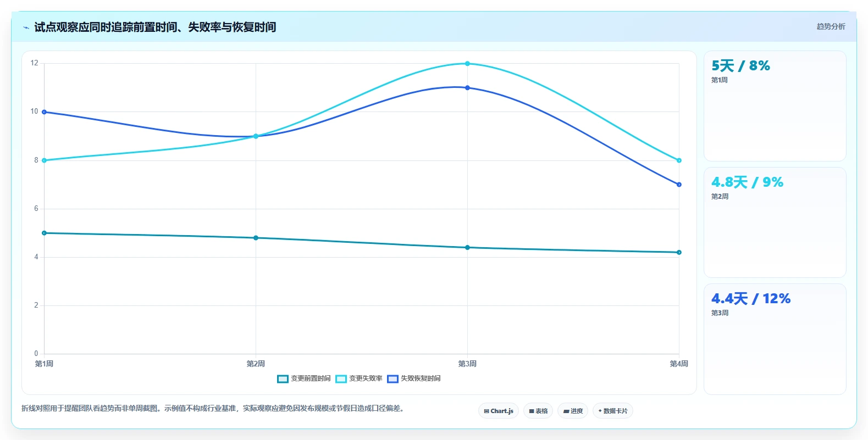Click the y-axis value 6
Image resolution: width=868 pixels, height=440 pixels.
(x=36, y=209)
